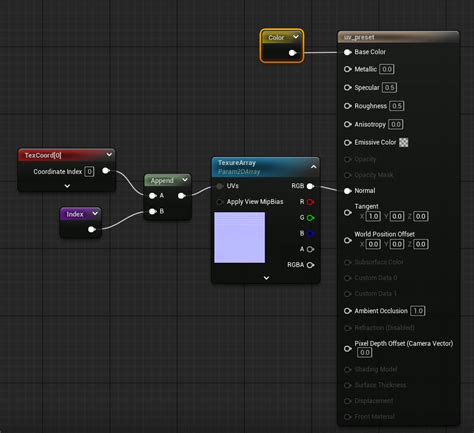The height and width of the screenshot is (433, 474).
Task: Select the RGBA output pin on TextureArray
Action: [x=310, y=265]
